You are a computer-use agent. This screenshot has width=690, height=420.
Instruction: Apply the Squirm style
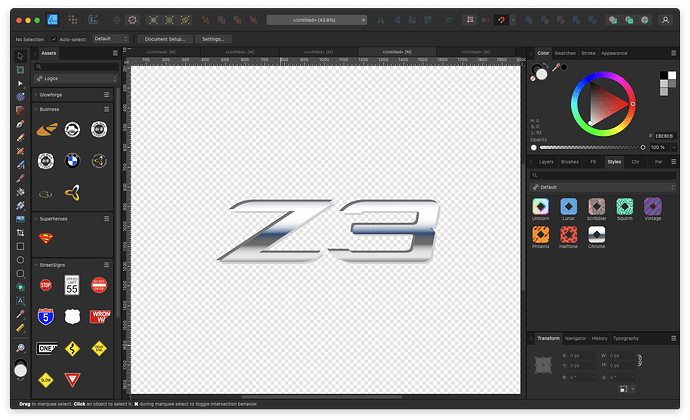pyautogui.click(x=624, y=206)
